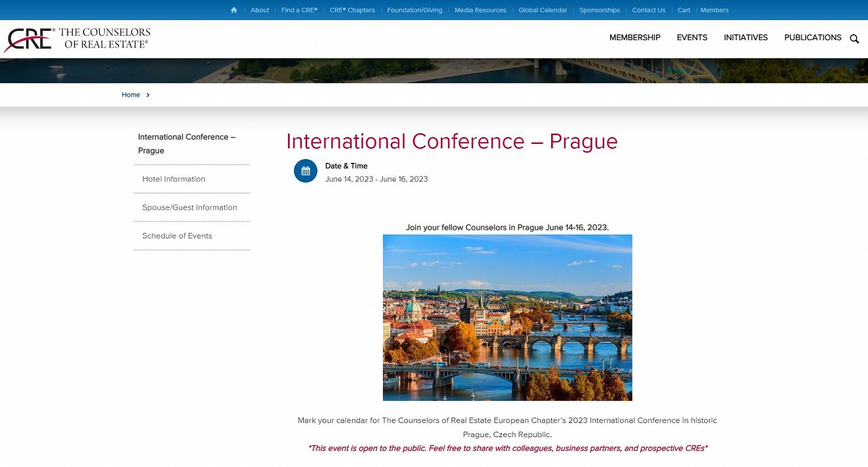Select International Conference – Prague sidebar item

pos(186,144)
